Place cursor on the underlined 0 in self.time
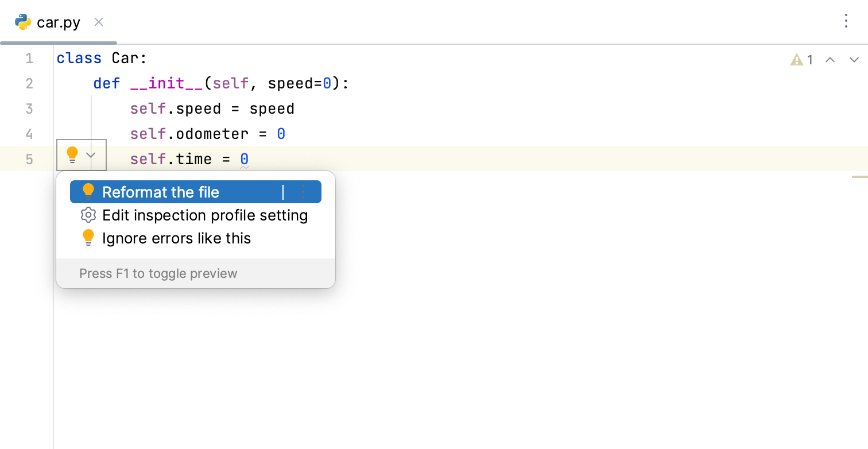Screen dimensions: 868x449 coord(245,159)
